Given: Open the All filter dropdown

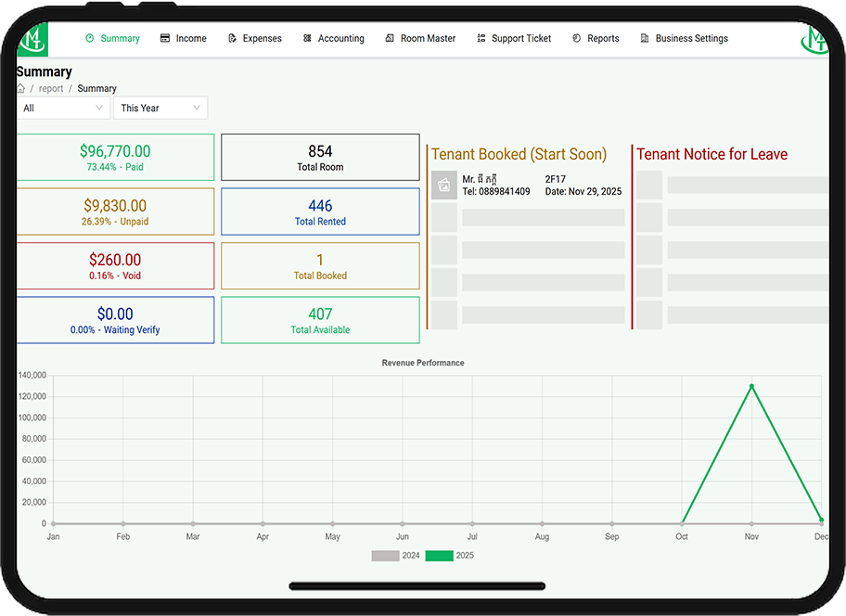Looking at the screenshot, I should [x=62, y=108].
